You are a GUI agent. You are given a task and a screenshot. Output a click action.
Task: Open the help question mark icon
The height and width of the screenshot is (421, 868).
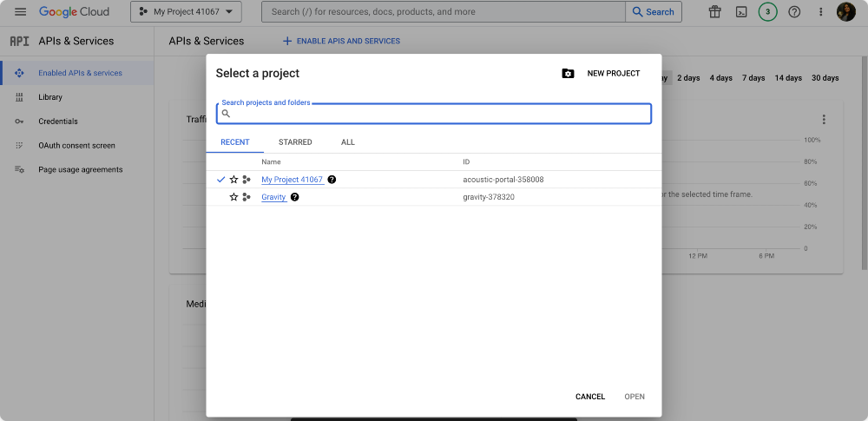tap(794, 11)
